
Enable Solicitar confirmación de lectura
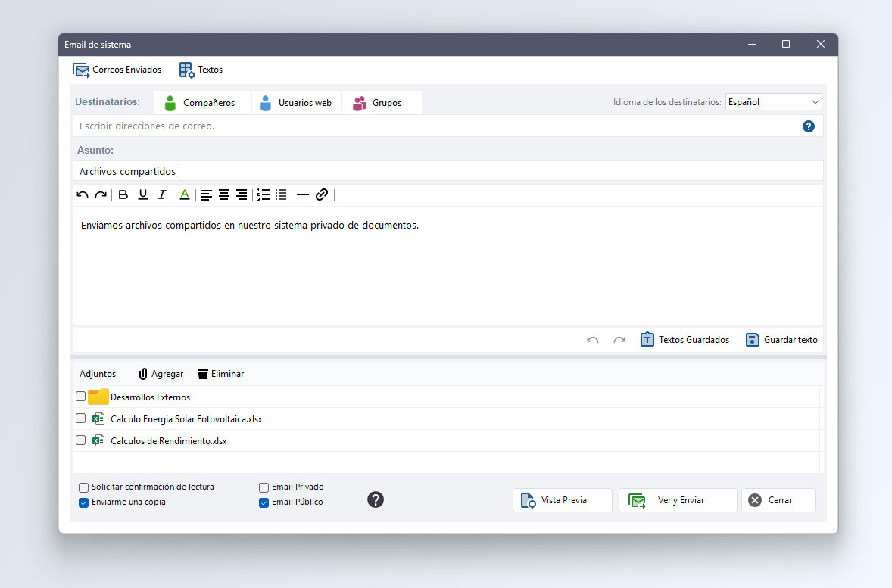tap(84, 487)
